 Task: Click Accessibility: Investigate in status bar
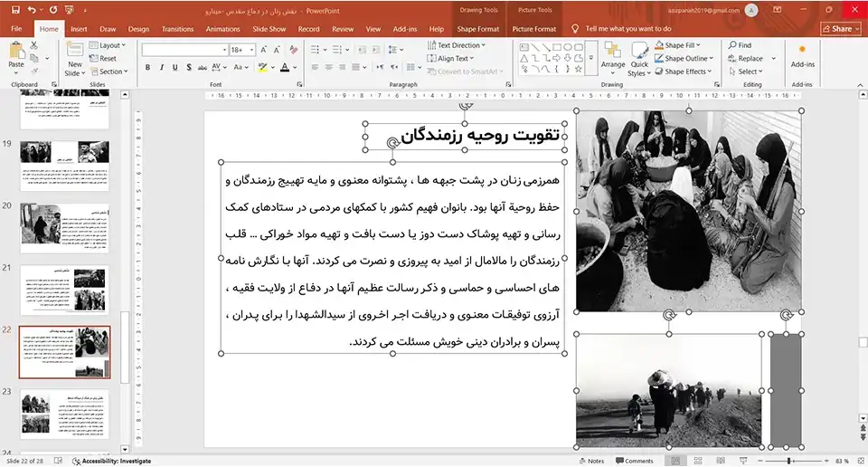pos(112,461)
